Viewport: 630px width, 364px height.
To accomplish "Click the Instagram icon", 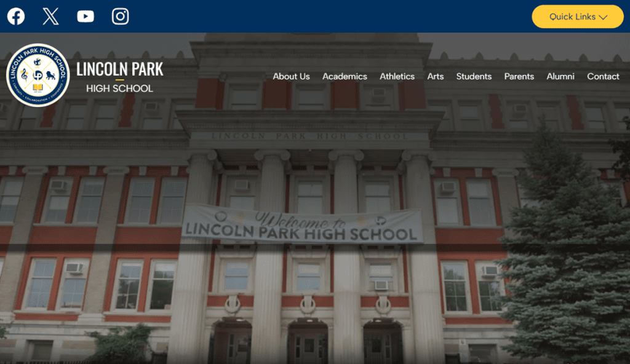I will [120, 16].
